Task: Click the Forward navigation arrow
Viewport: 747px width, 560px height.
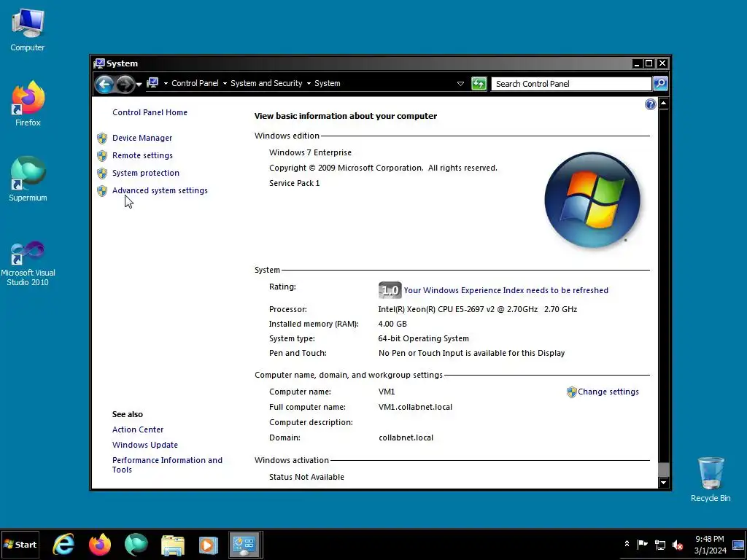Action: [x=125, y=85]
